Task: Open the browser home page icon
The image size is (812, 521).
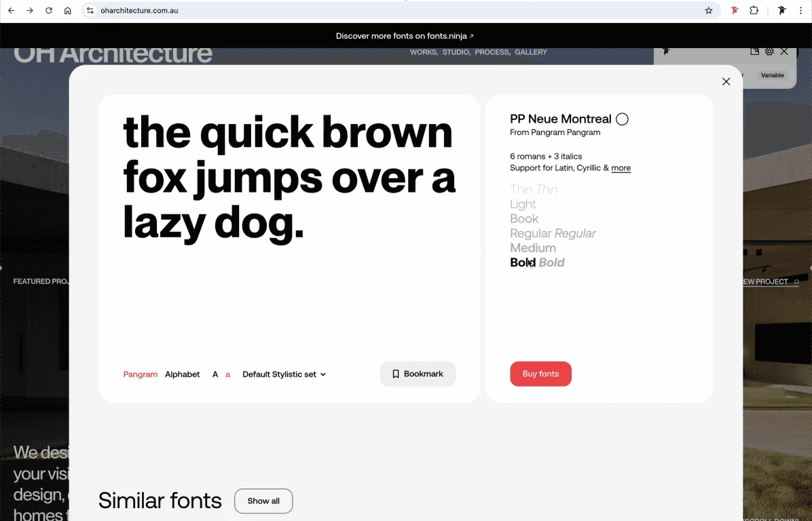Action: click(67, 10)
